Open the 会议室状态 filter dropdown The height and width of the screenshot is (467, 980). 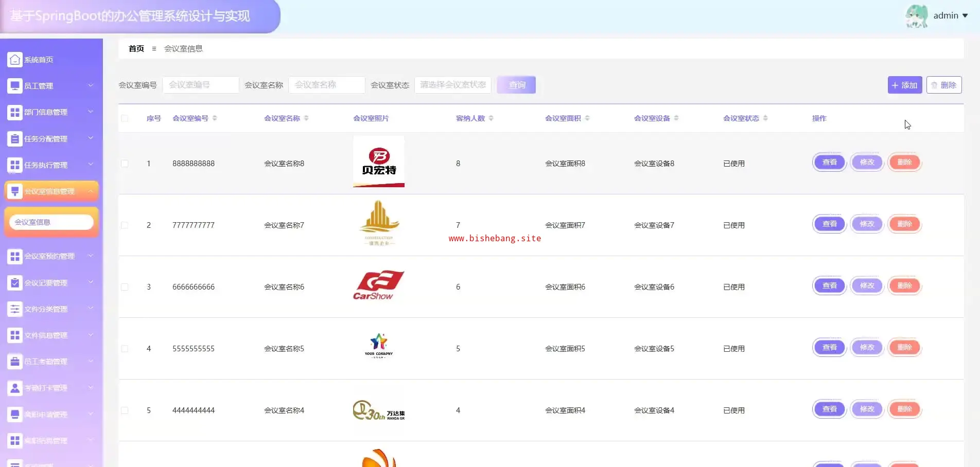coord(453,85)
